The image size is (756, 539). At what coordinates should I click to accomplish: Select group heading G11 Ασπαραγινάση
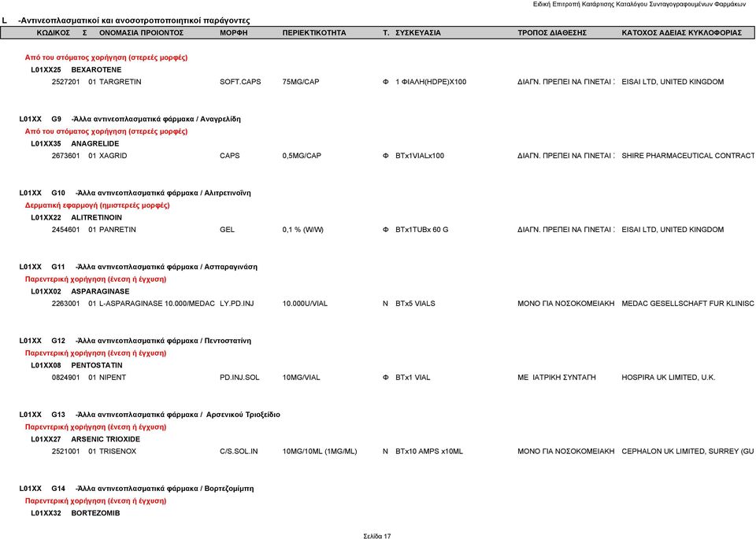[x=139, y=267]
